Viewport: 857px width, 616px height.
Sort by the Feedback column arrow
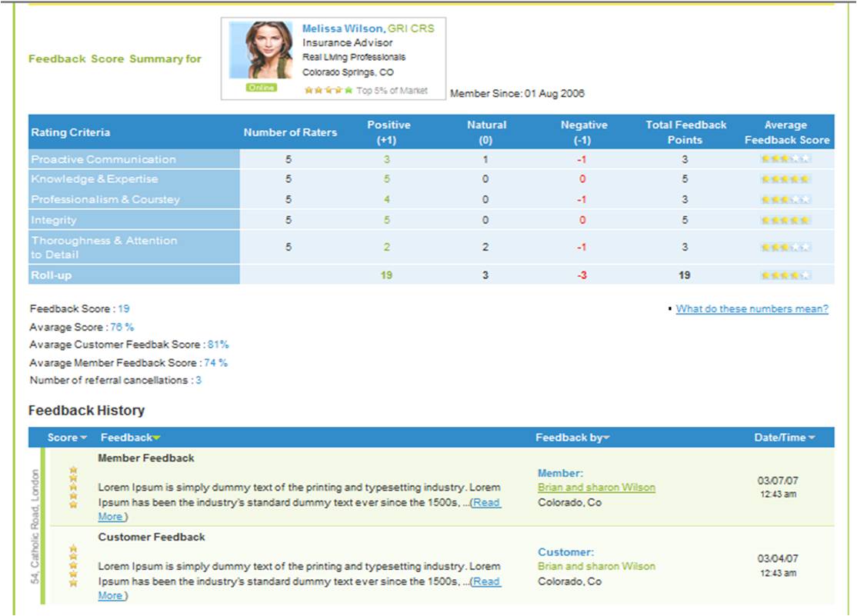point(157,438)
